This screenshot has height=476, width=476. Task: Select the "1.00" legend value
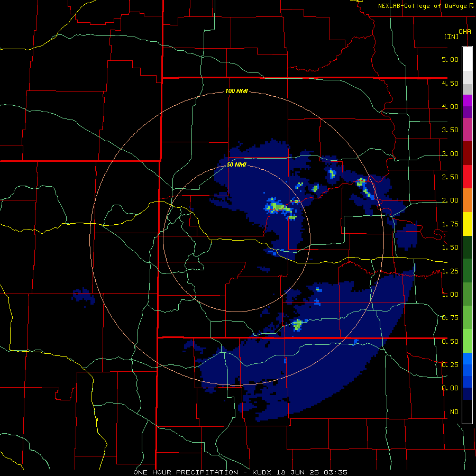(x=450, y=295)
